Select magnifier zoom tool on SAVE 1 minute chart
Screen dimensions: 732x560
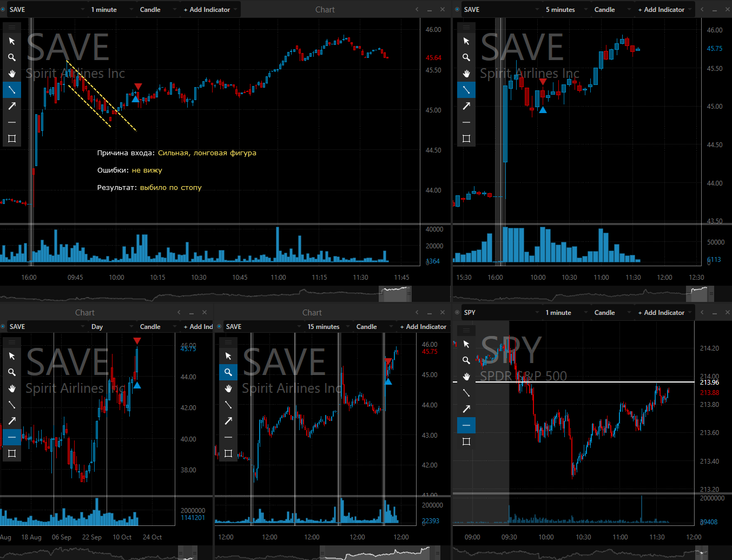(x=12, y=57)
